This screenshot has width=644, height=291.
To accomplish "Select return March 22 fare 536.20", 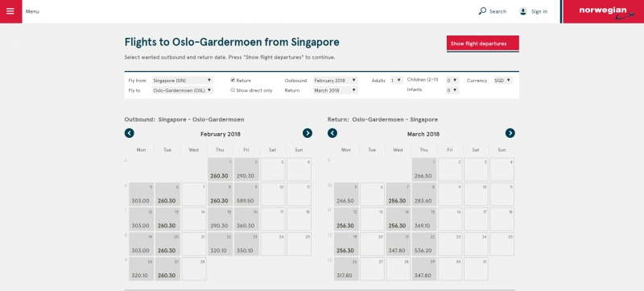I will [x=424, y=243].
